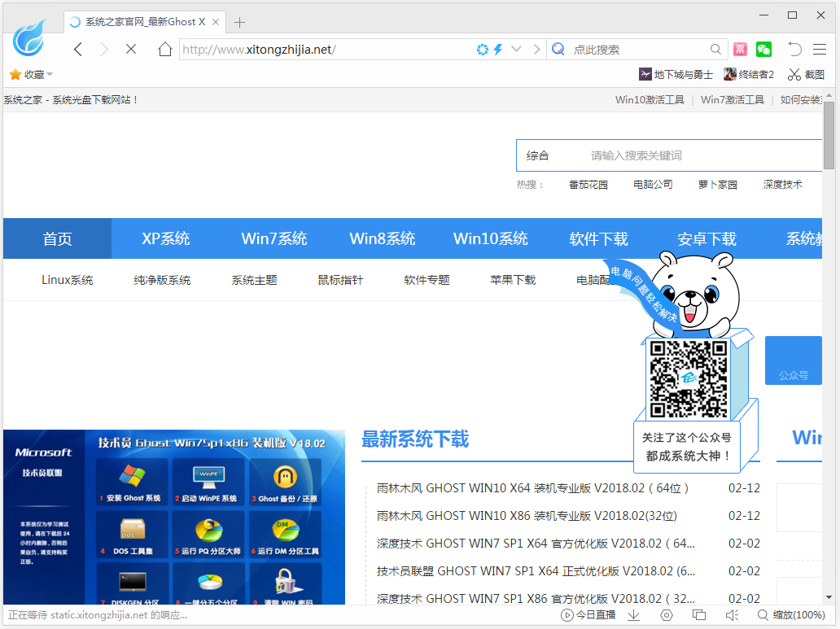Open the 地下城与勇士 bookmark
Viewport: 840px width, 629px height.
pyautogui.click(x=676, y=75)
